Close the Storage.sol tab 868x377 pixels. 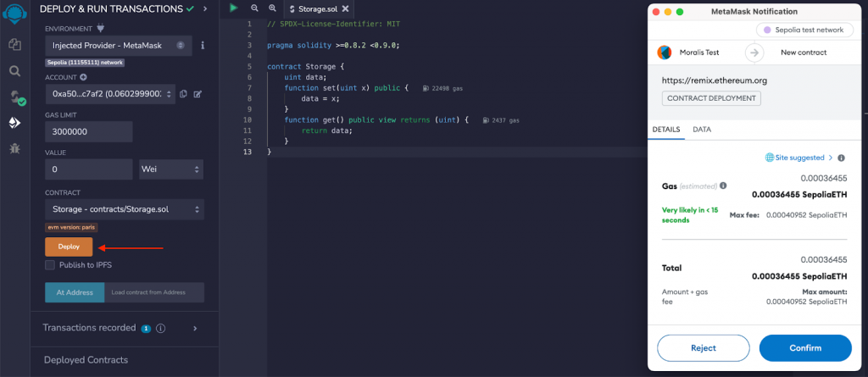click(346, 8)
